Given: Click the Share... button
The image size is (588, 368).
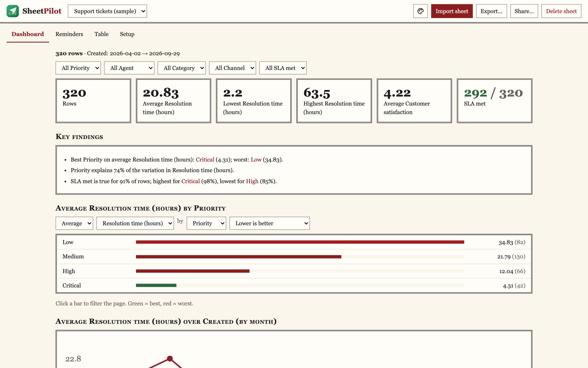Looking at the screenshot, I should pyautogui.click(x=524, y=11).
